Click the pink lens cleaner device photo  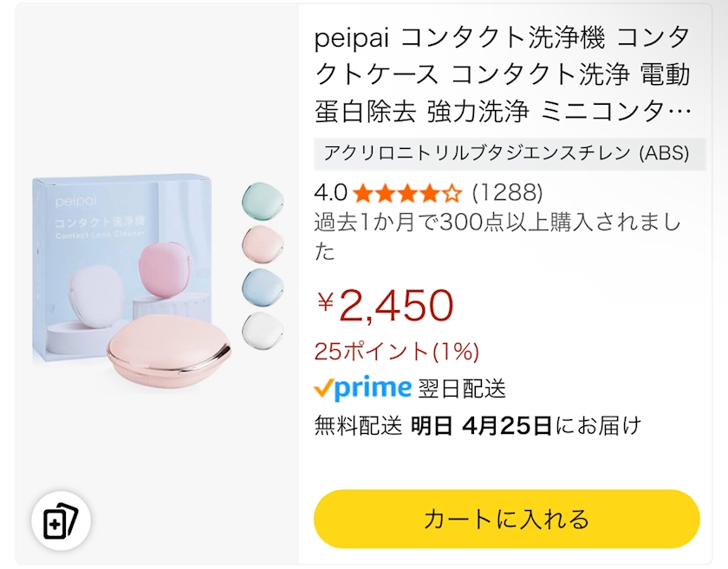coord(170,351)
